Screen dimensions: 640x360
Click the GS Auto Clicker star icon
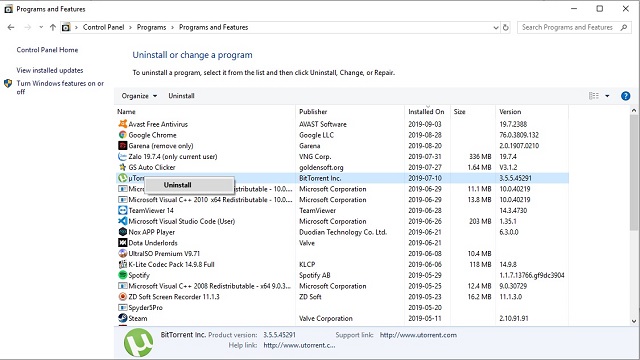coord(122,167)
